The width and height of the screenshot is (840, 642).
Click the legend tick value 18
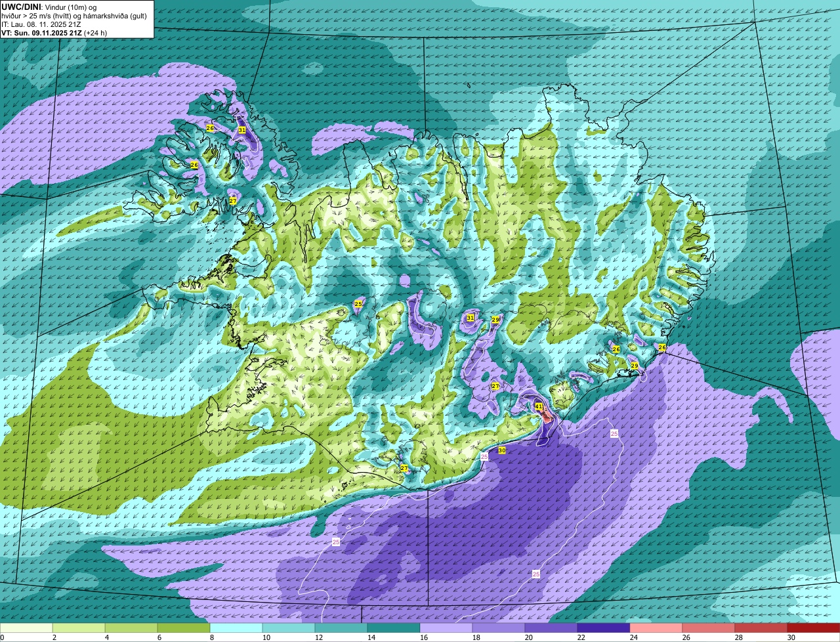476,637
